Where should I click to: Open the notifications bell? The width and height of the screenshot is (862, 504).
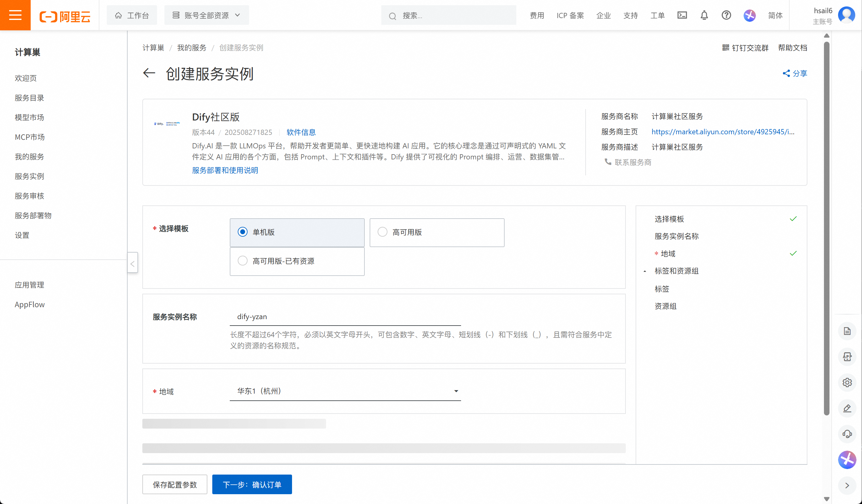click(x=704, y=15)
